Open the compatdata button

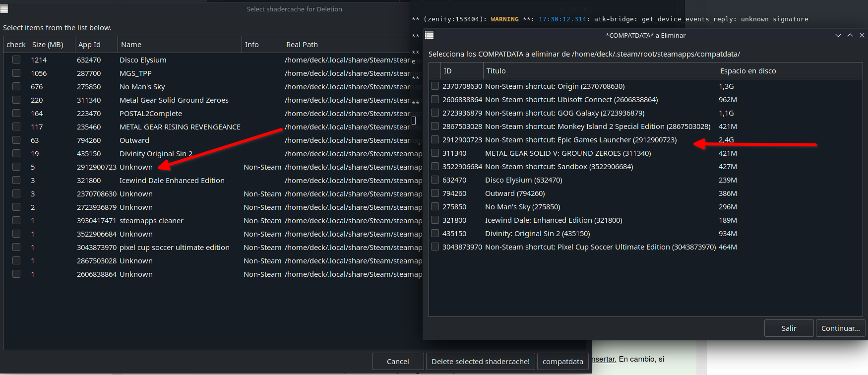[x=563, y=362]
